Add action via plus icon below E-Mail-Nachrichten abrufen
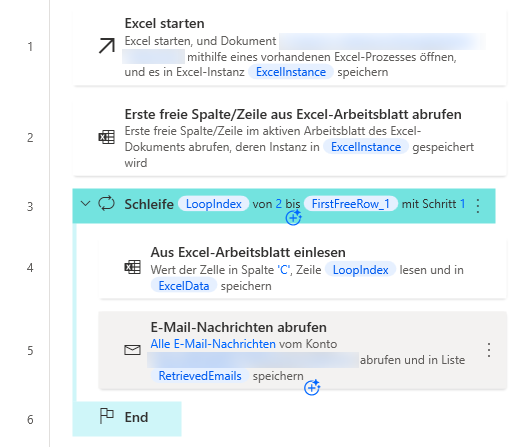 coord(312,387)
